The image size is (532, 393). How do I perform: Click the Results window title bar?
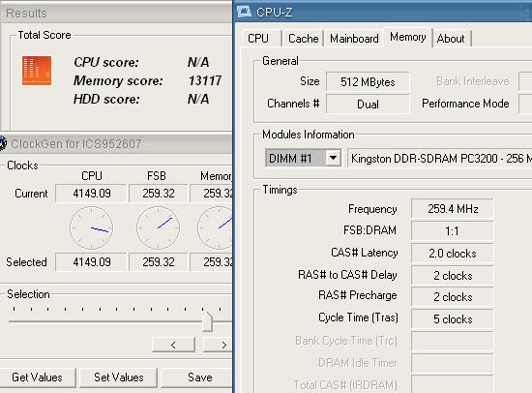tap(116, 13)
